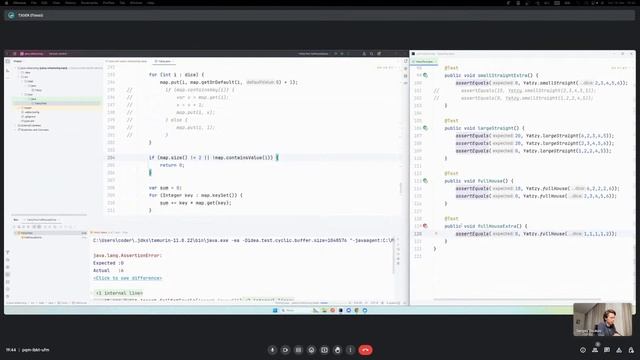The image size is (640, 360).
Task: Turn off the camera in the call bar
Action: pyautogui.click(x=285, y=350)
